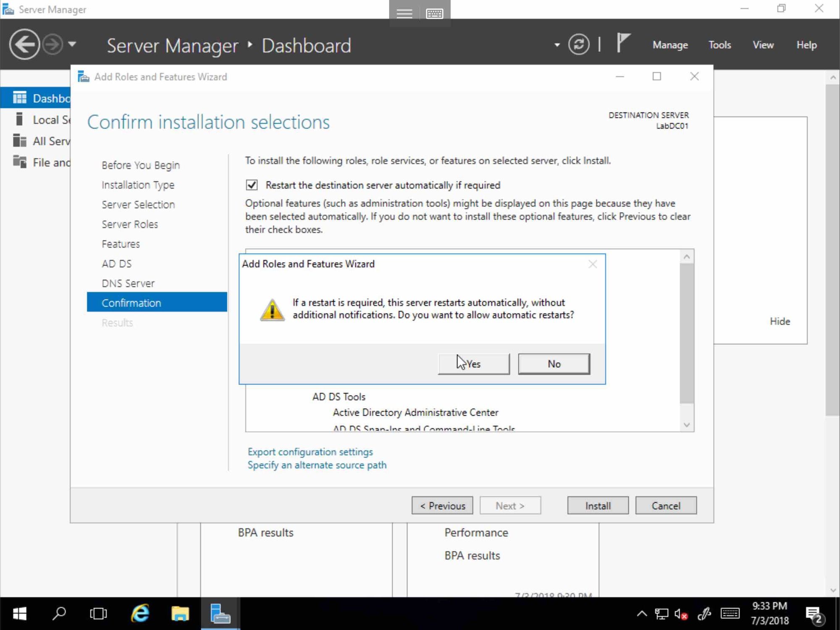Minimize the Add Roles and Features Wizard
This screenshot has height=630, width=840.
click(620, 76)
